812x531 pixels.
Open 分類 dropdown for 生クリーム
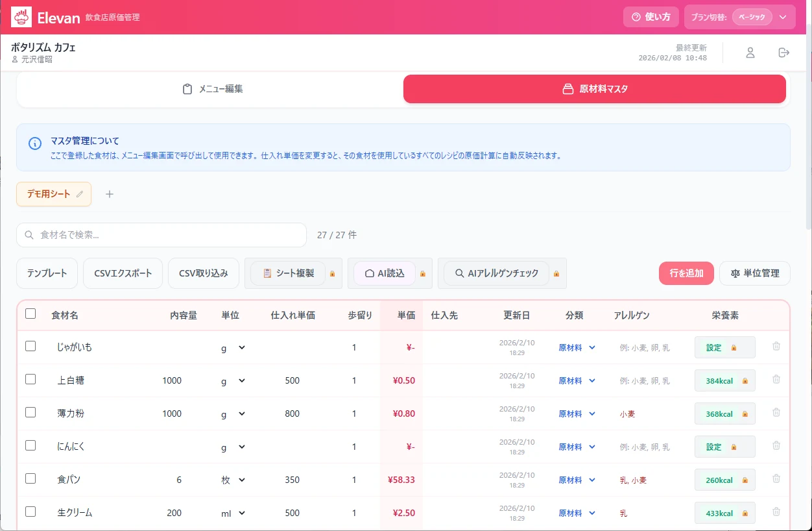pos(577,513)
